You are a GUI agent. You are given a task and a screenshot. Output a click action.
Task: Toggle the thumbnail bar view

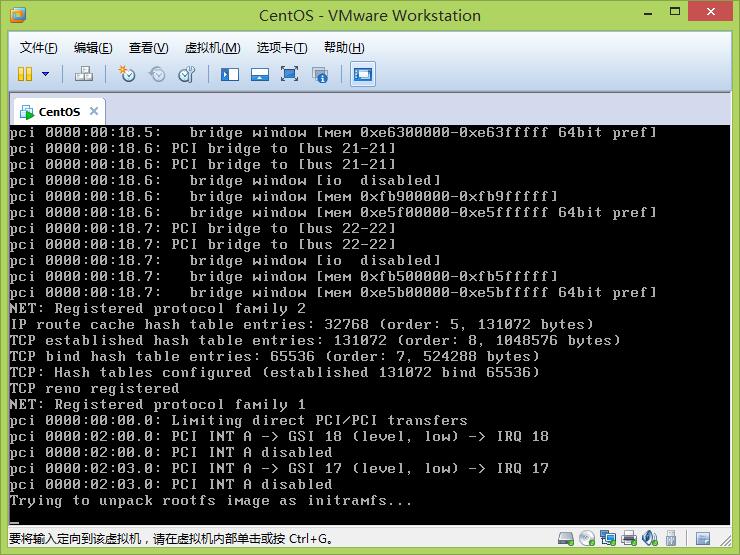(260, 74)
